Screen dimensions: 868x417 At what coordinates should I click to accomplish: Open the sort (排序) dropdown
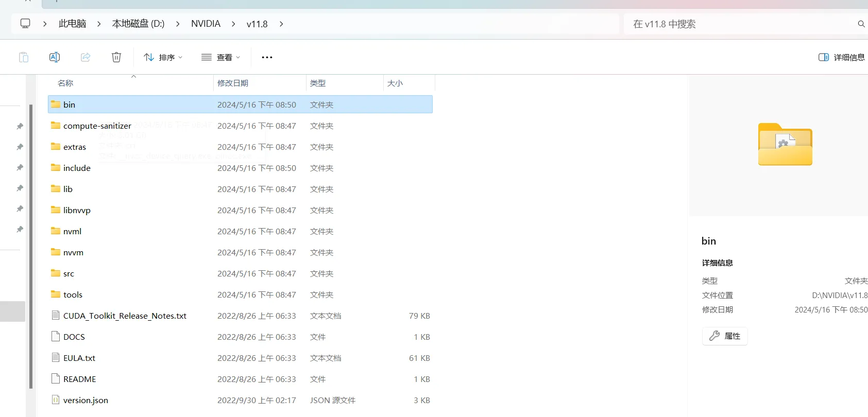(163, 57)
